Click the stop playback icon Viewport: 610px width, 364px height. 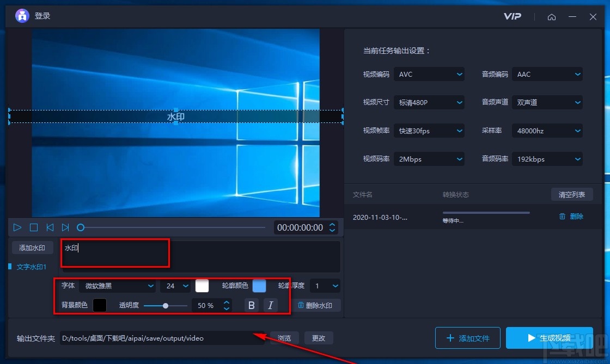tap(33, 227)
